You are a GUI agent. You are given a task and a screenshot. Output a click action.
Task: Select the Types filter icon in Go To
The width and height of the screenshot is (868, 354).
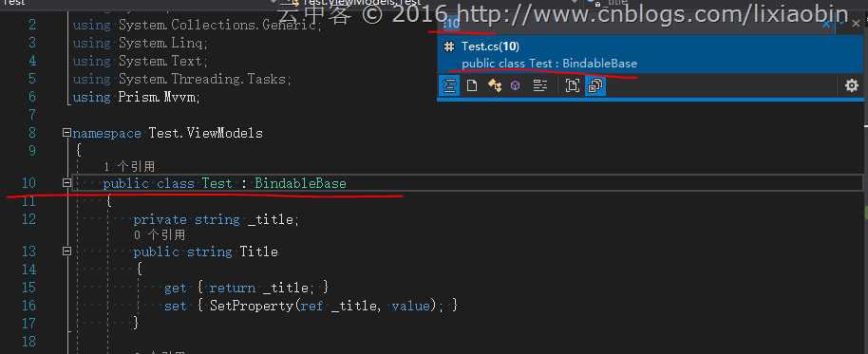point(495,85)
